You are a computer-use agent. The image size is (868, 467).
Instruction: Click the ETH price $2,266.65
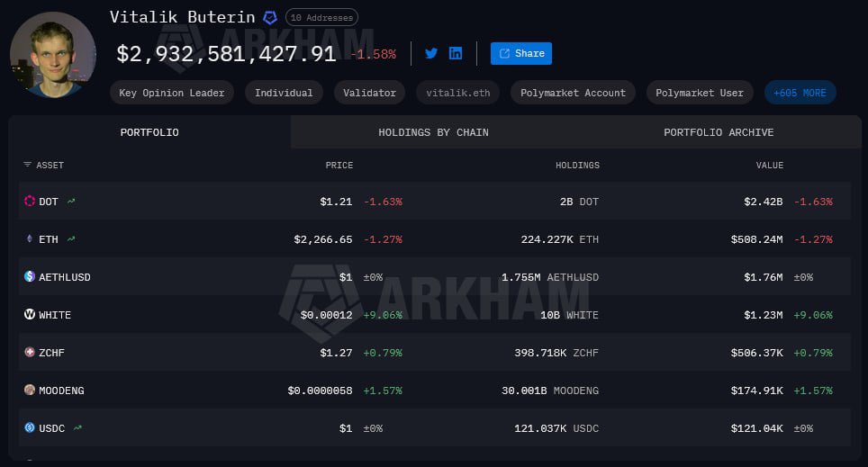(x=322, y=239)
